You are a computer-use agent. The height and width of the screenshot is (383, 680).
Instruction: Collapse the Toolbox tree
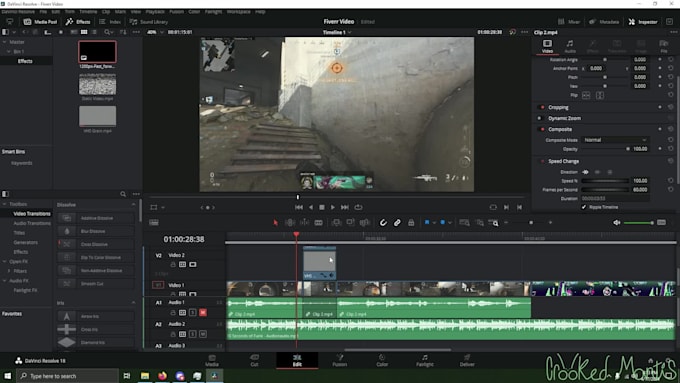[4, 204]
